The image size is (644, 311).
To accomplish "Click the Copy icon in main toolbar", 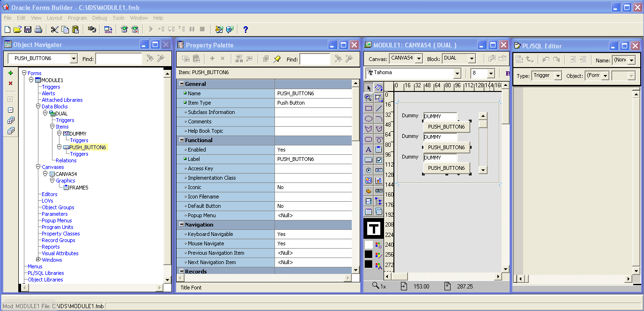I will point(65,30).
